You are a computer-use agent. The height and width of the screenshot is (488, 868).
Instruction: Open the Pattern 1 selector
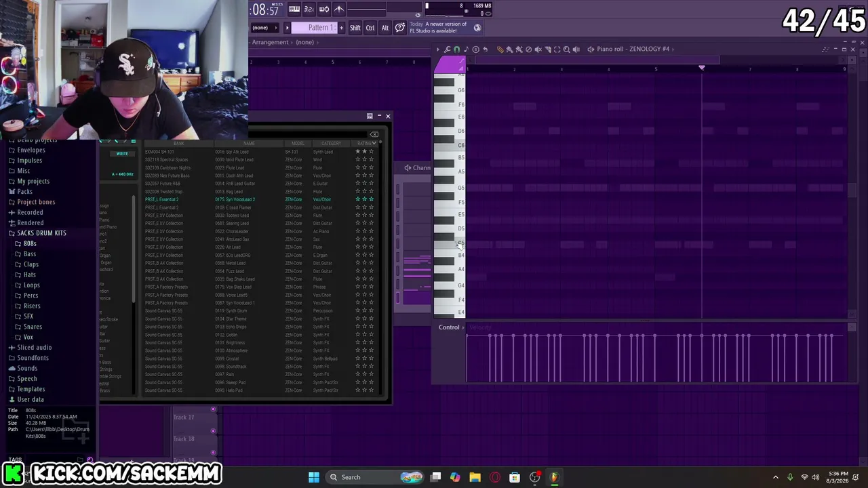click(x=314, y=28)
